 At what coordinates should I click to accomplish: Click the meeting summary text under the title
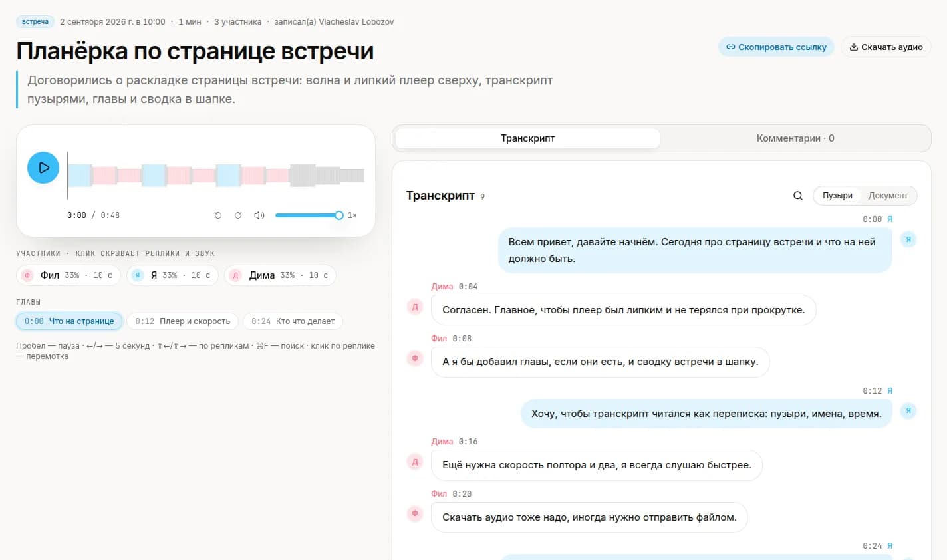[290, 90]
